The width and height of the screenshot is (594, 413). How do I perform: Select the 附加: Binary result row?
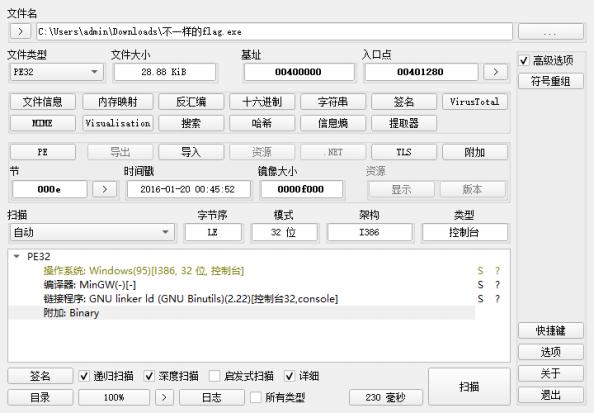point(241,313)
